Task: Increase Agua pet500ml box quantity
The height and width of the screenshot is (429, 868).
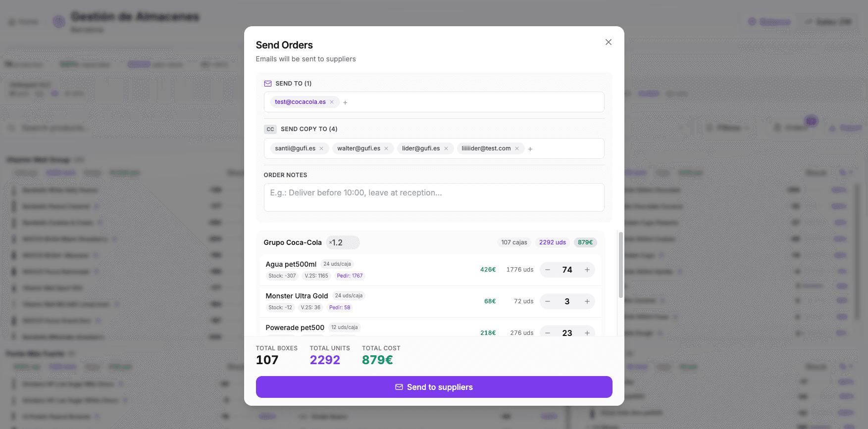Action: (587, 270)
